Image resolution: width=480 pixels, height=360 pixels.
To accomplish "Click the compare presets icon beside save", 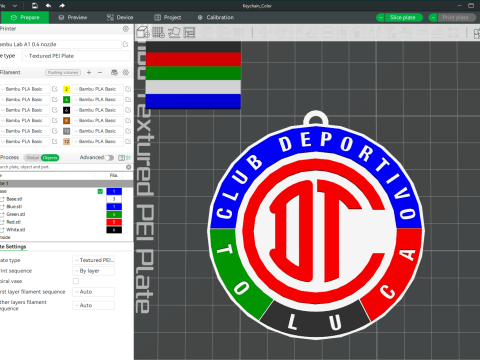I will click(x=129, y=158).
